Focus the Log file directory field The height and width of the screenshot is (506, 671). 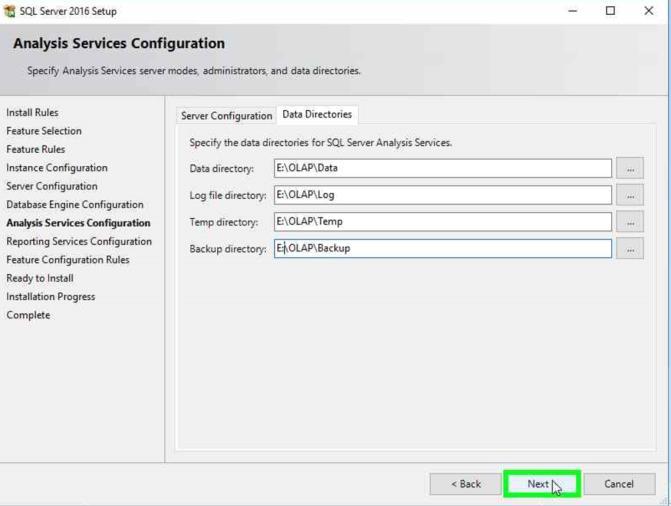pos(442,195)
